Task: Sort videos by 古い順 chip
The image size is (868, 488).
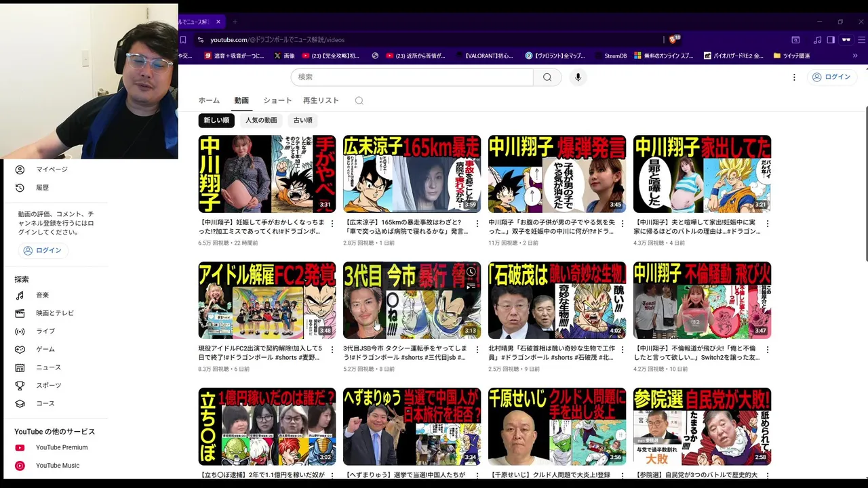Action: (x=303, y=120)
